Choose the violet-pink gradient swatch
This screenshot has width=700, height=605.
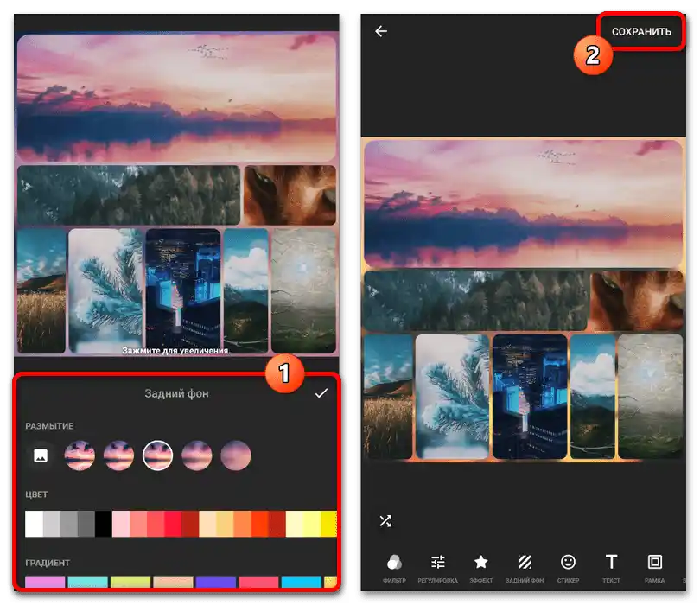[x=45, y=583]
